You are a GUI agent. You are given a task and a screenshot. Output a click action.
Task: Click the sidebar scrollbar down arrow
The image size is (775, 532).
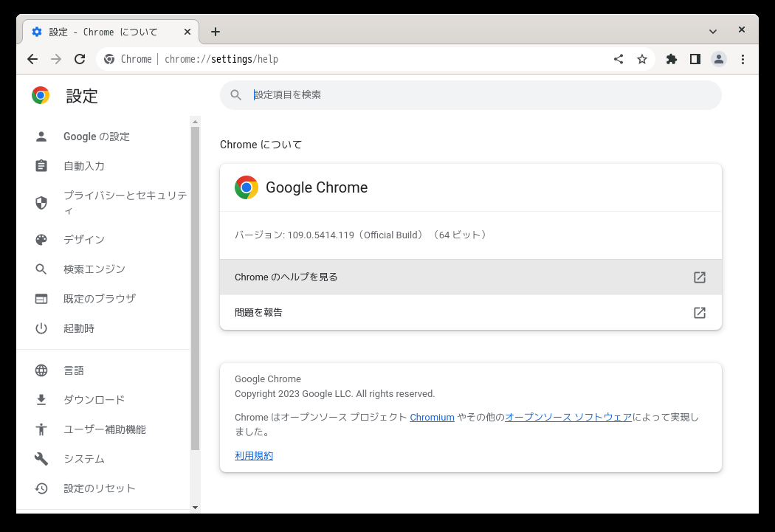pyautogui.click(x=196, y=508)
